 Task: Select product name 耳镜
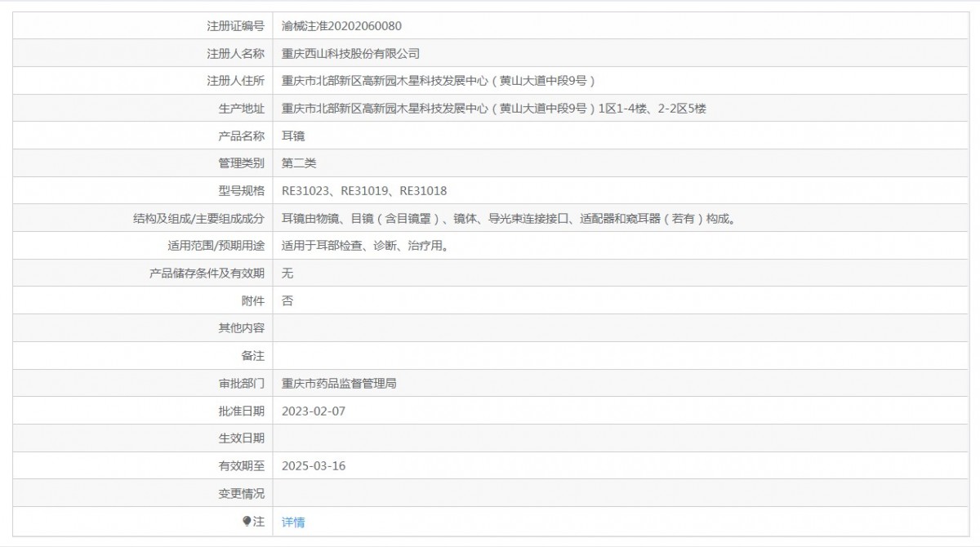[x=293, y=136]
